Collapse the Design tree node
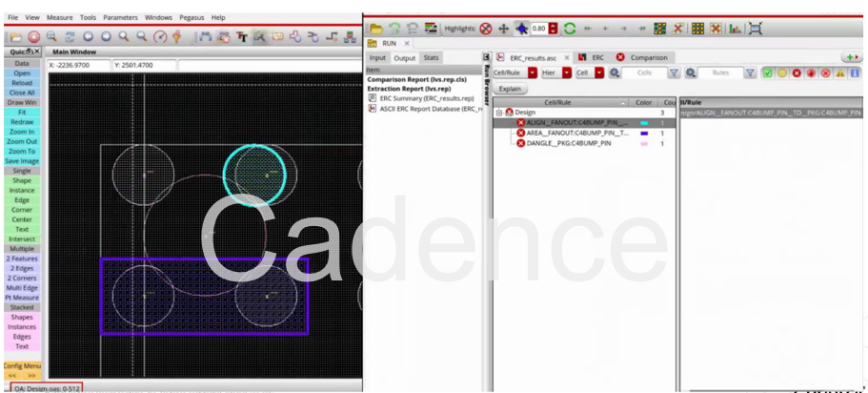This screenshot has width=868, height=393. tap(497, 113)
